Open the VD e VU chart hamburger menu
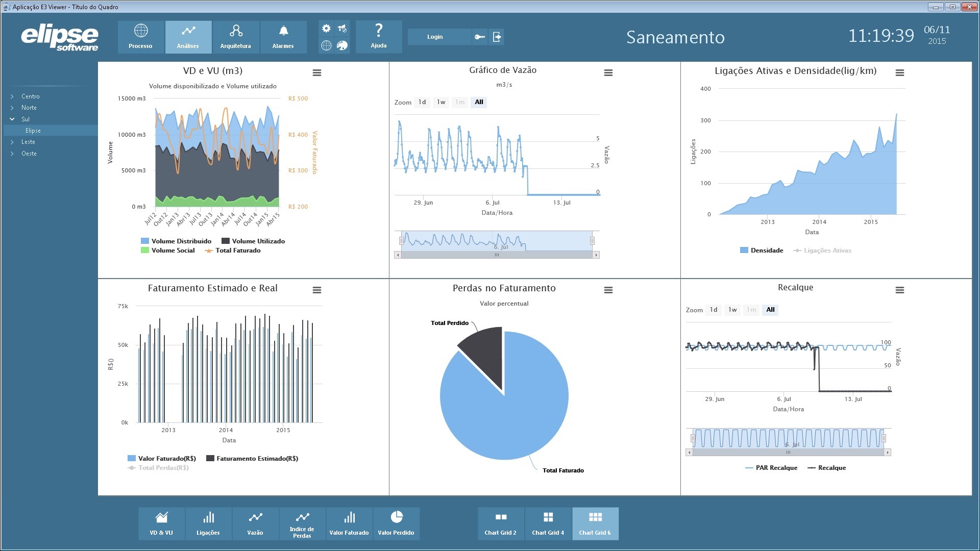 coord(317,73)
